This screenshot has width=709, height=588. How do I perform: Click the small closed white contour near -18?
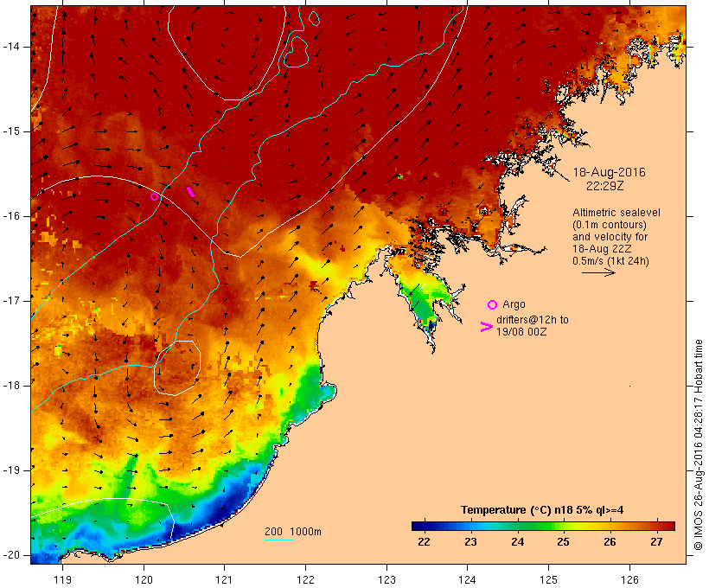pos(176,367)
